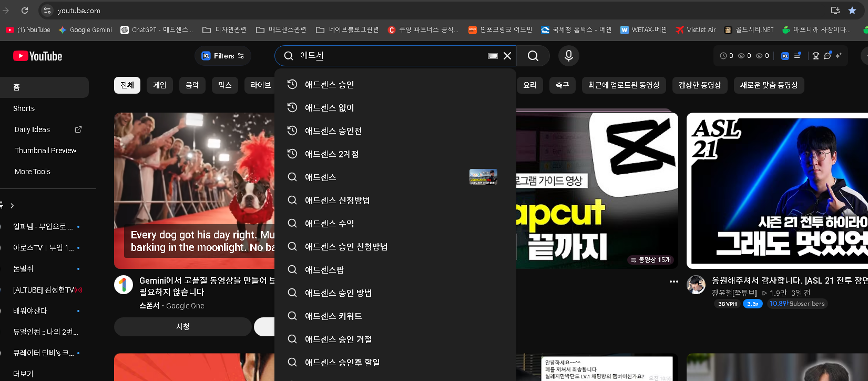Select suggestion 애드센스 신청방법
The width and height of the screenshot is (868, 381).
pyautogui.click(x=395, y=200)
